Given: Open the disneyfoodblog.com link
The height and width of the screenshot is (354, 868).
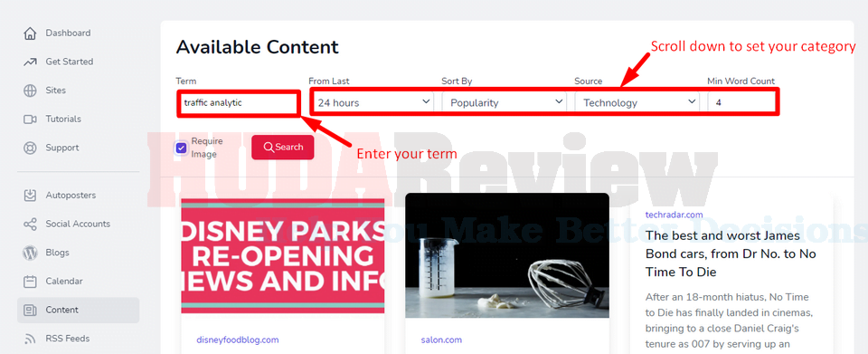Looking at the screenshot, I should (238, 340).
